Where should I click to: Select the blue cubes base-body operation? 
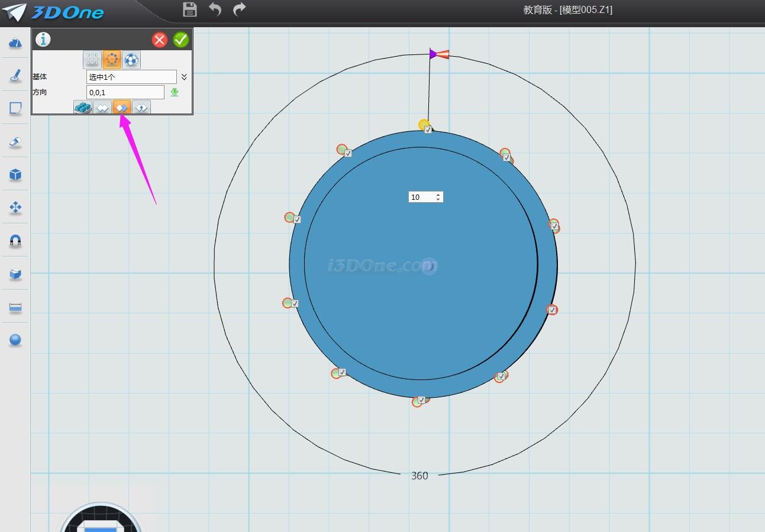pos(83,108)
